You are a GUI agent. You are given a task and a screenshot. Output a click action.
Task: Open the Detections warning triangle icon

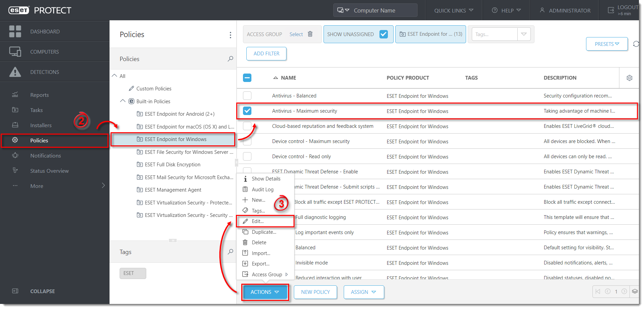pyautogui.click(x=15, y=72)
